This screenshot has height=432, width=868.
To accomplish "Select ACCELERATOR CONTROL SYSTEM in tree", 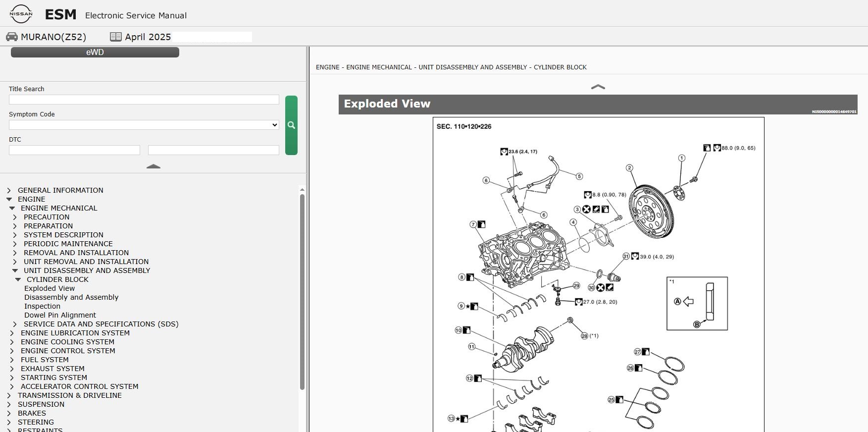I will point(80,386).
